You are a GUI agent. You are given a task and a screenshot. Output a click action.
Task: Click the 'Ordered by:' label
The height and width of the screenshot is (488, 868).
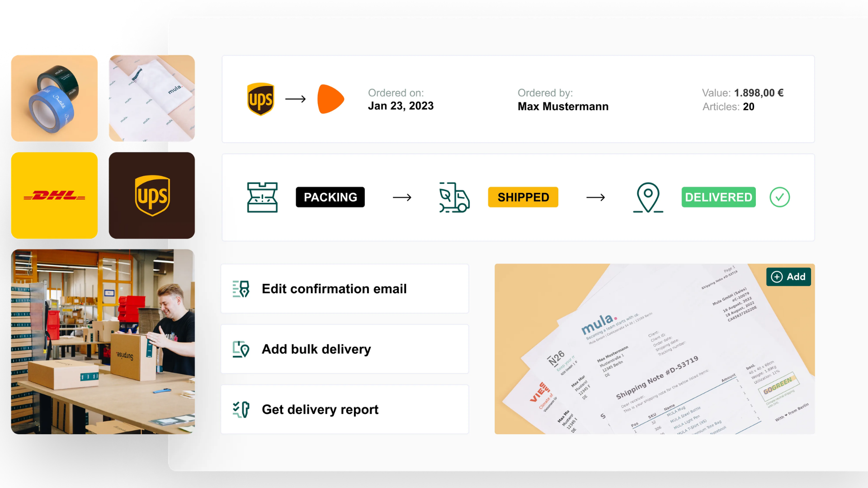click(x=545, y=93)
